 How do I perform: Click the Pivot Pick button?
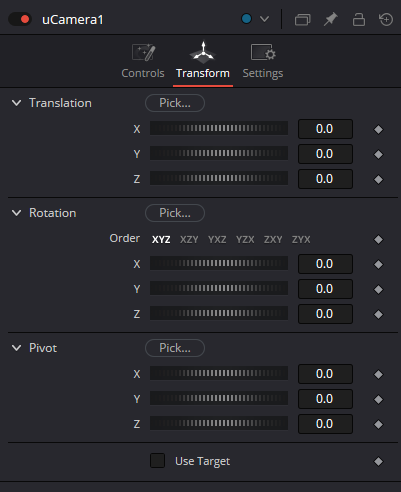[x=175, y=348]
